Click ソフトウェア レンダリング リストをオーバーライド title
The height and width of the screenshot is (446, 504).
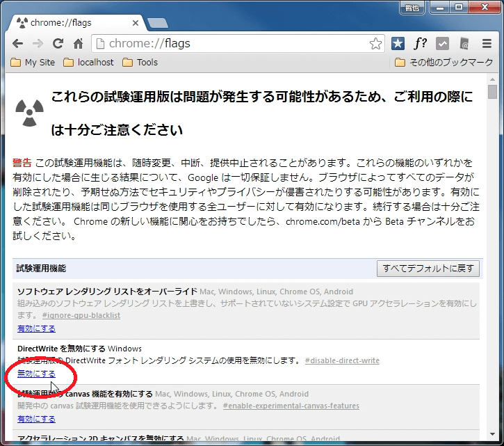point(107,292)
